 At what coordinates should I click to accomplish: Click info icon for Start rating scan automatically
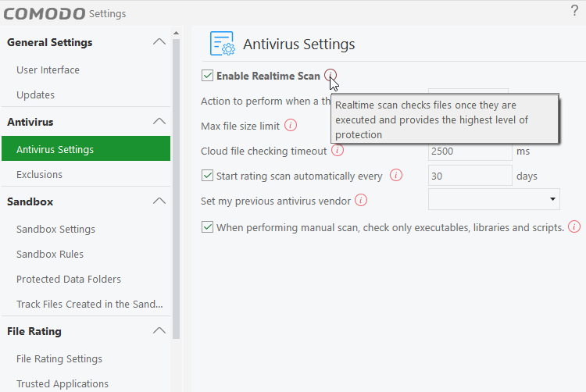396,175
